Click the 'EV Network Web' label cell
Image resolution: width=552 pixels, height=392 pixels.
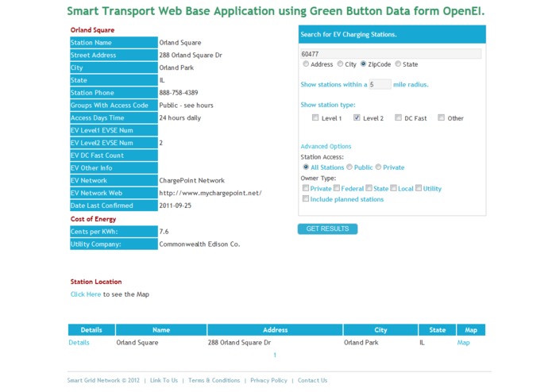(x=114, y=193)
